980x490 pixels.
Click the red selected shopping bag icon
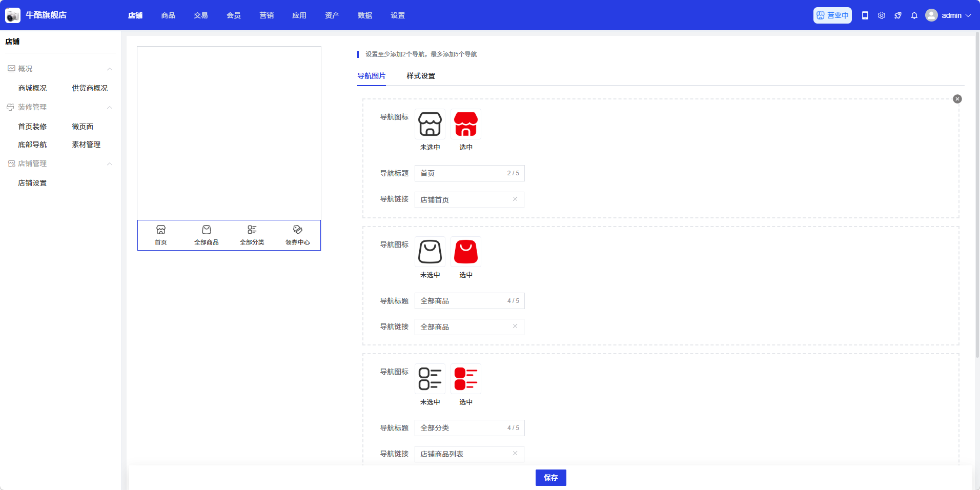coord(465,252)
